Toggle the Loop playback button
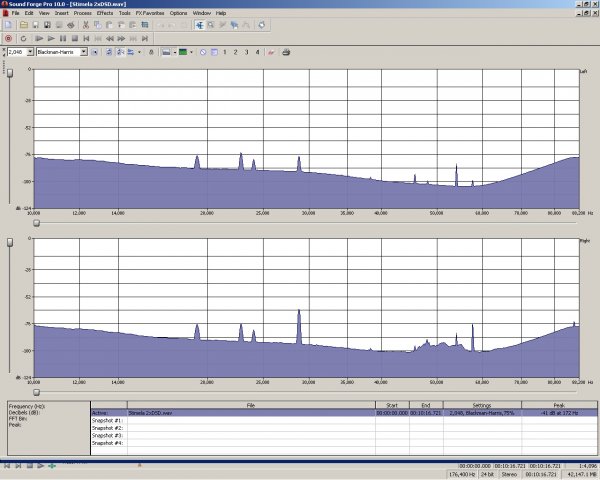This screenshot has width=600, height=480. click(x=23, y=38)
